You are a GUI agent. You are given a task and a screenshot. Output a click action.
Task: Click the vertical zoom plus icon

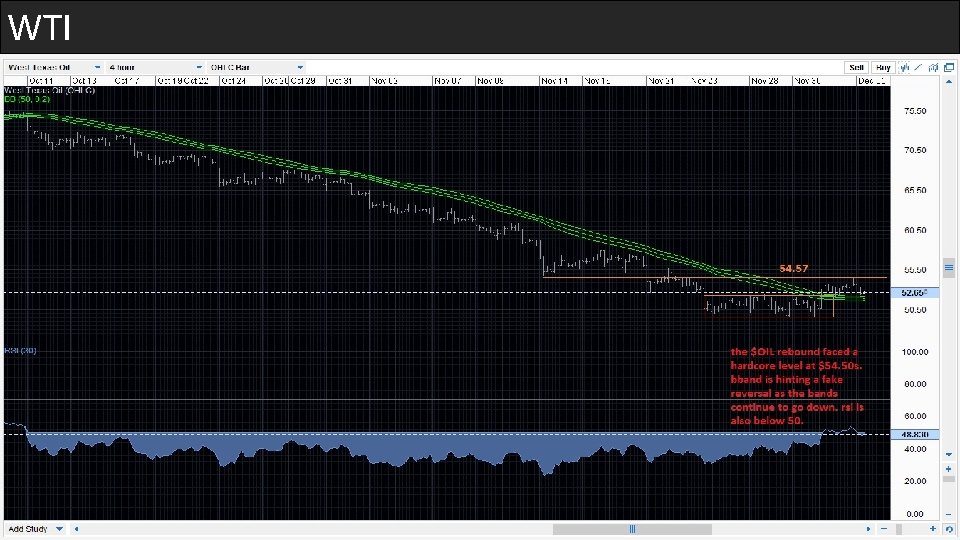tap(948, 469)
